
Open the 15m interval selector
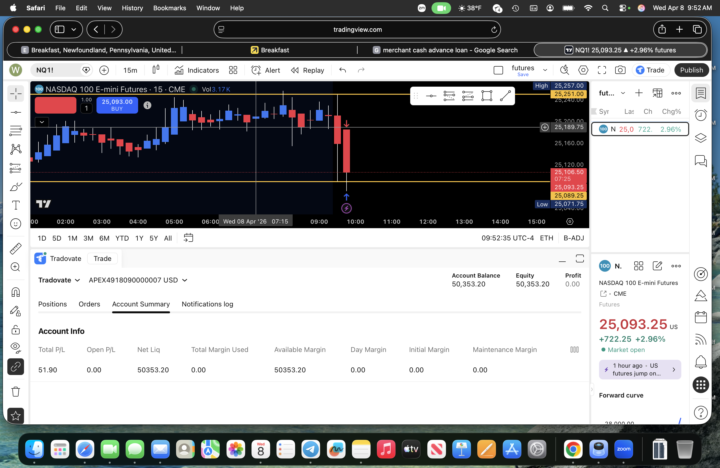(130, 70)
